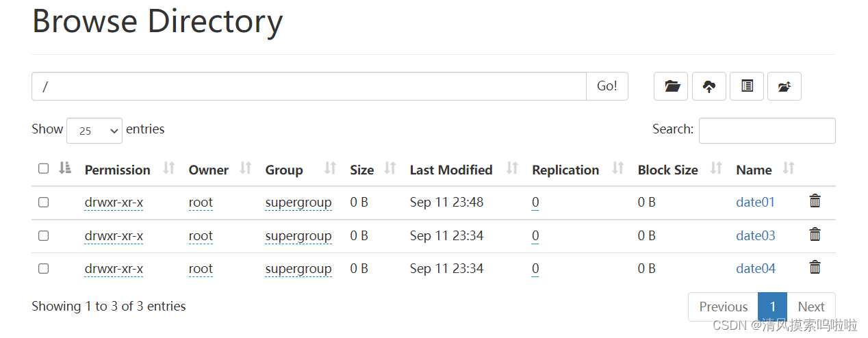The image size is (868, 338).
Task: Click the Next pagination button
Action: (811, 307)
